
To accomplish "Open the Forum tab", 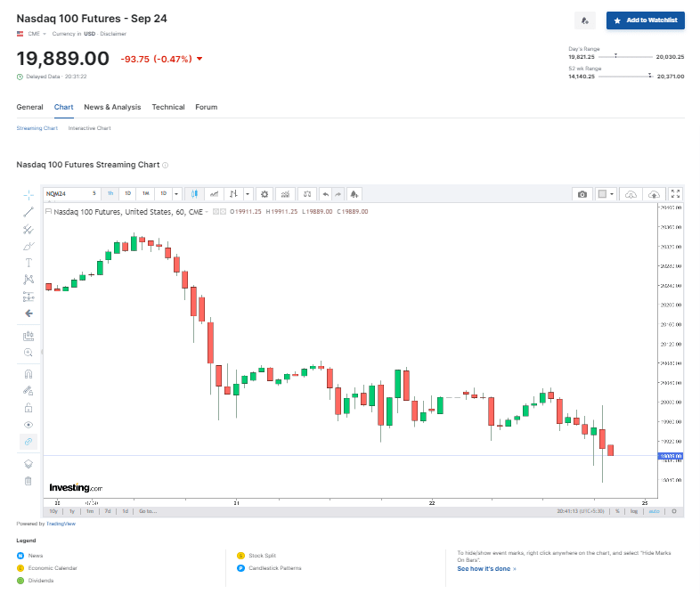I will click(x=207, y=107).
